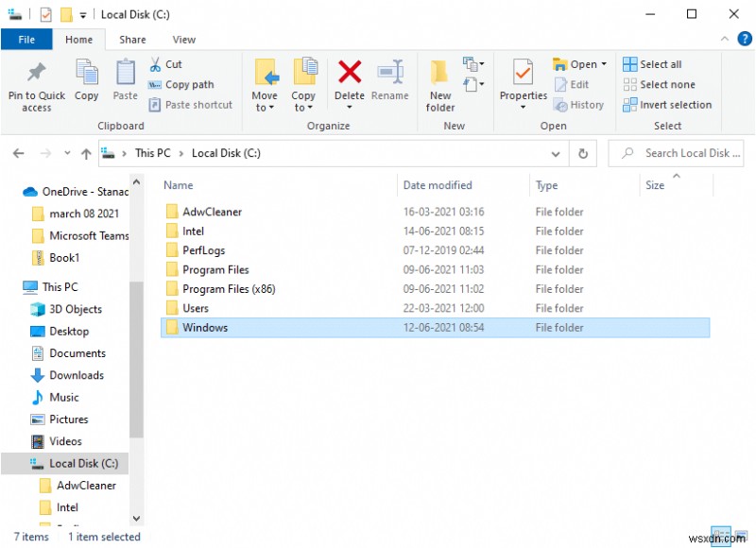Image resolution: width=756 pixels, height=548 pixels.
Task: Switch to the Home tab
Action: pyautogui.click(x=79, y=40)
